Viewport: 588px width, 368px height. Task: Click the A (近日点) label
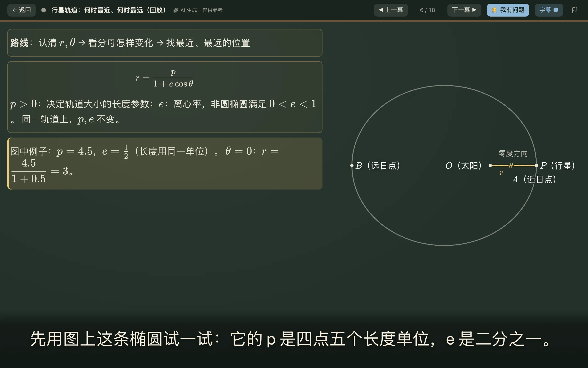(x=534, y=179)
